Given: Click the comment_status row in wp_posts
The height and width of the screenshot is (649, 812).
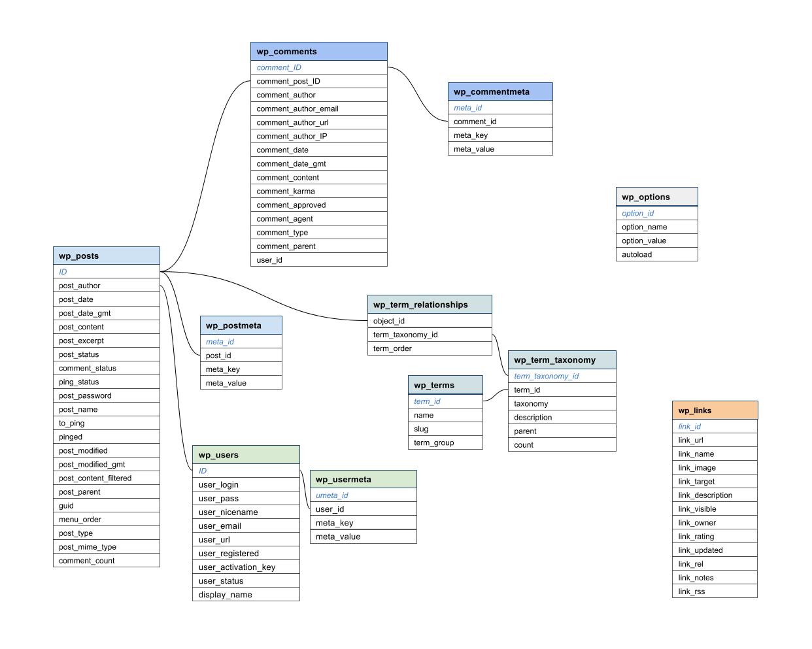Looking at the screenshot, I should 107,368.
